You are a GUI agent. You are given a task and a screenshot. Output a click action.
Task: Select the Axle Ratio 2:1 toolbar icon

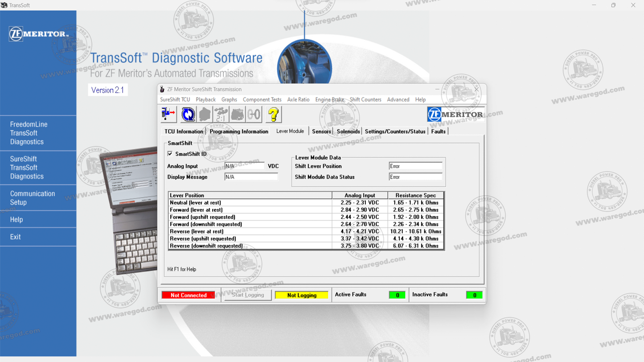coord(220,114)
